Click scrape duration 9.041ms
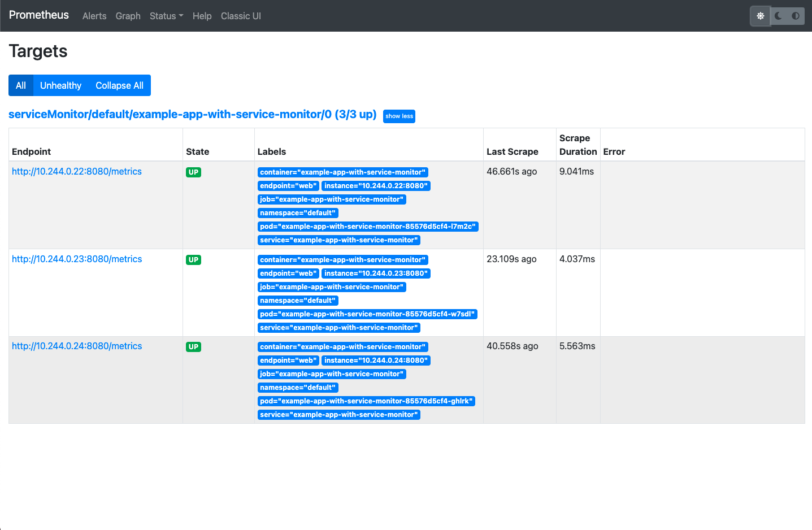812x530 pixels. pos(576,171)
